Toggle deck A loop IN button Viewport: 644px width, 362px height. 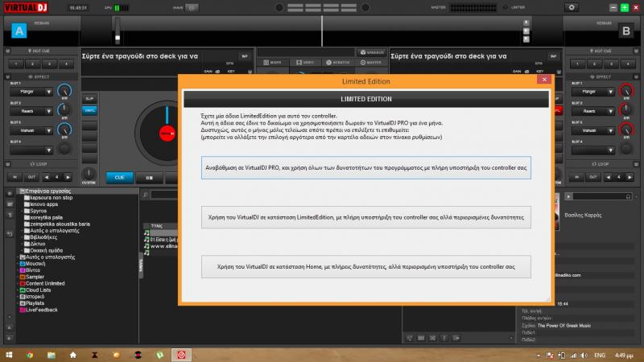(14, 177)
